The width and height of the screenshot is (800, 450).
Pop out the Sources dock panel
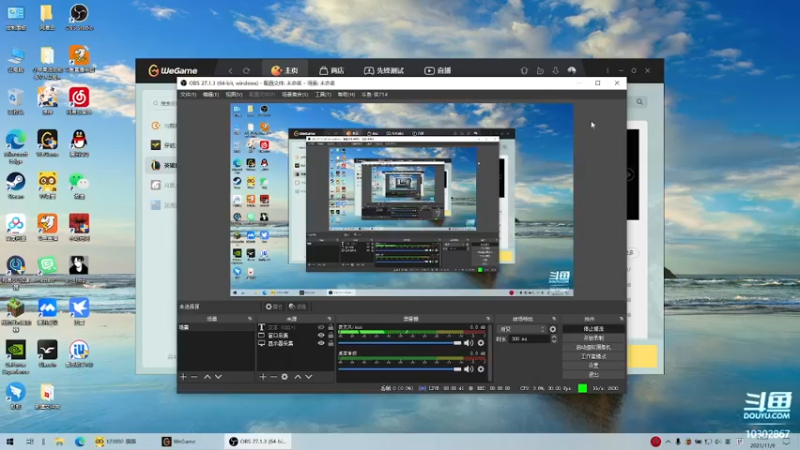coord(329,319)
